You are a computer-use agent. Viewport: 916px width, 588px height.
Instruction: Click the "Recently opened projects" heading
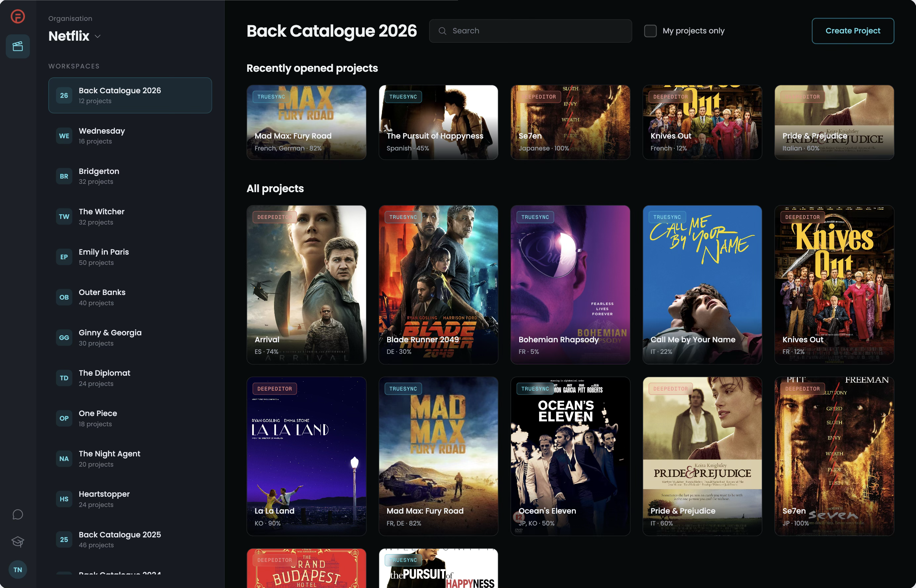312,68
